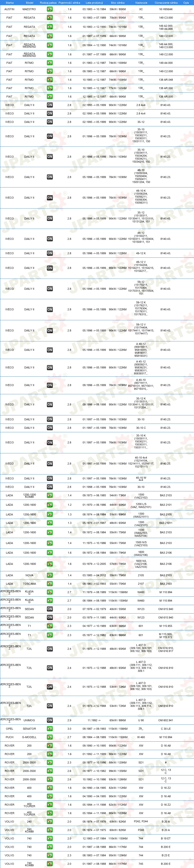Click diesel icon in Daily II 40-10 W 4x4 row
194x868 pixels.
pyautogui.click(x=50, y=478)
